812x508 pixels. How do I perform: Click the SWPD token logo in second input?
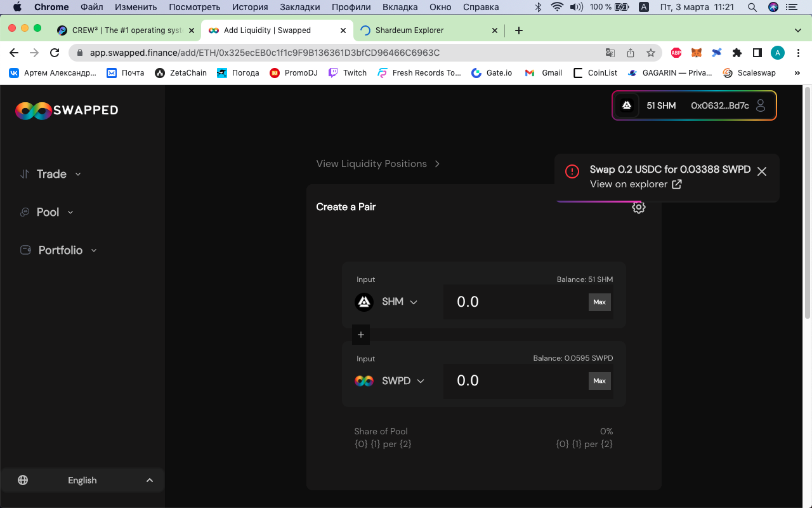364,381
